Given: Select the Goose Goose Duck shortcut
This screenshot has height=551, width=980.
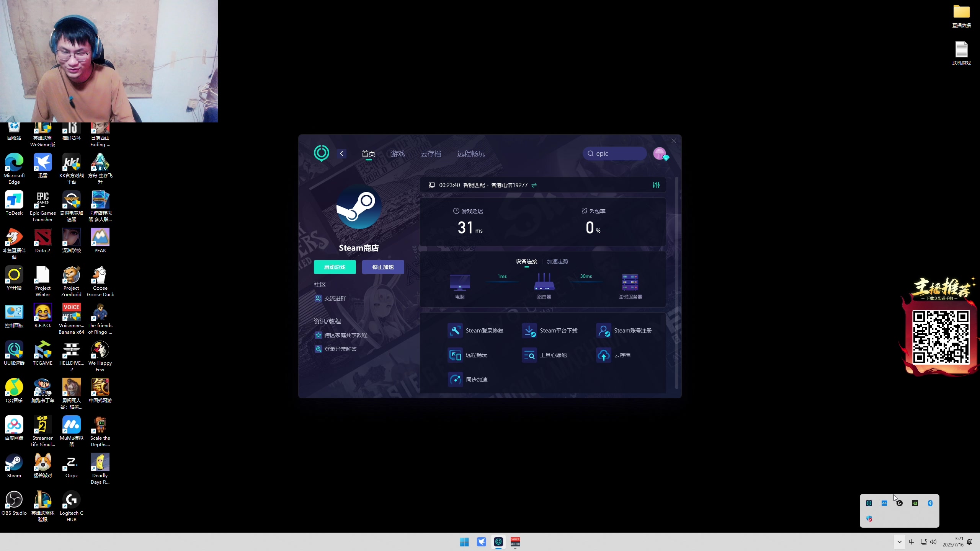Looking at the screenshot, I should (x=100, y=282).
